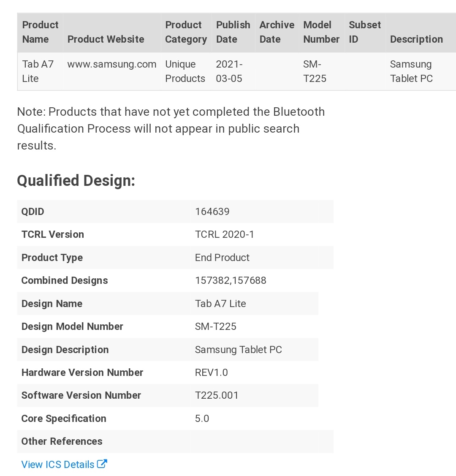
Task: Click the Product Website column header
Action: click(x=106, y=39)
